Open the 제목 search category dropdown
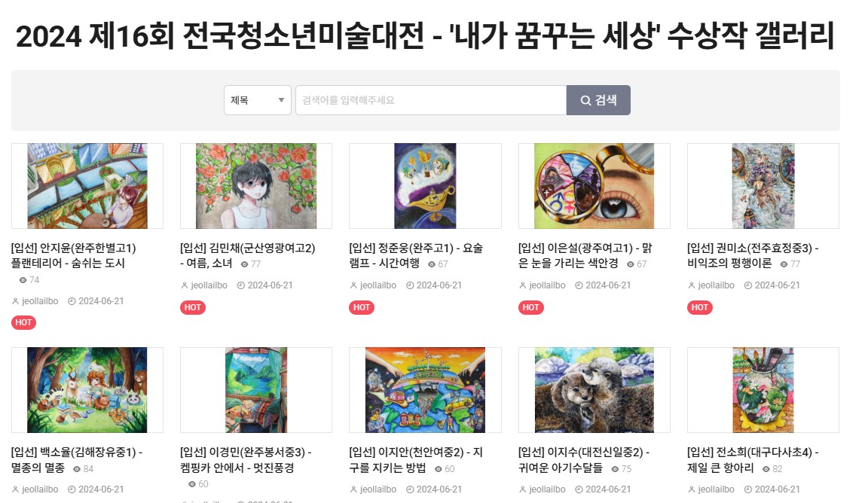868x503 pixels. (258, 100)
